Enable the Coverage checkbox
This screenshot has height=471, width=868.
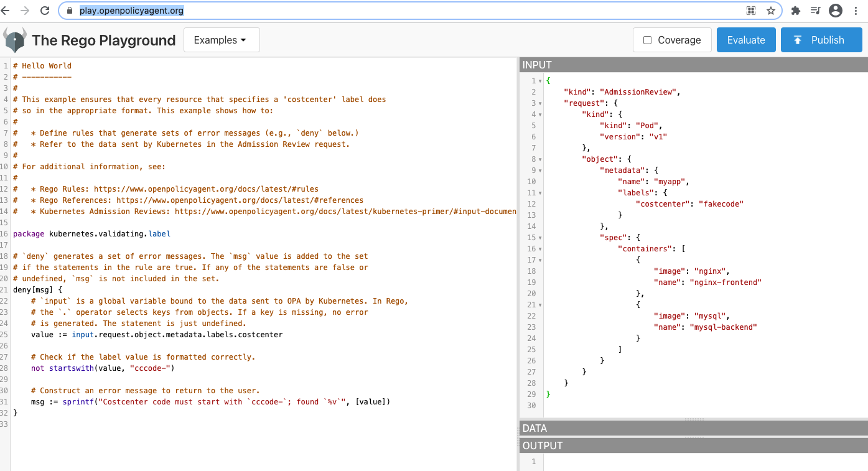click(x=647, y=40)
